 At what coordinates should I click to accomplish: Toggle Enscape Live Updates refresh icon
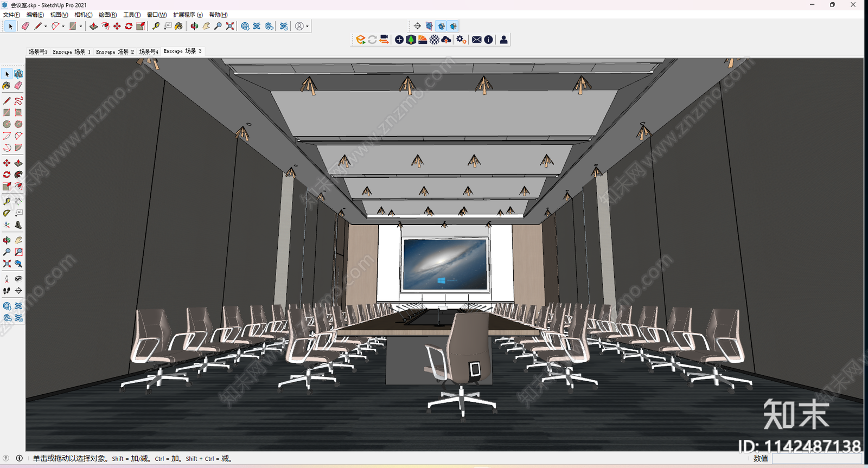point(372,40)
